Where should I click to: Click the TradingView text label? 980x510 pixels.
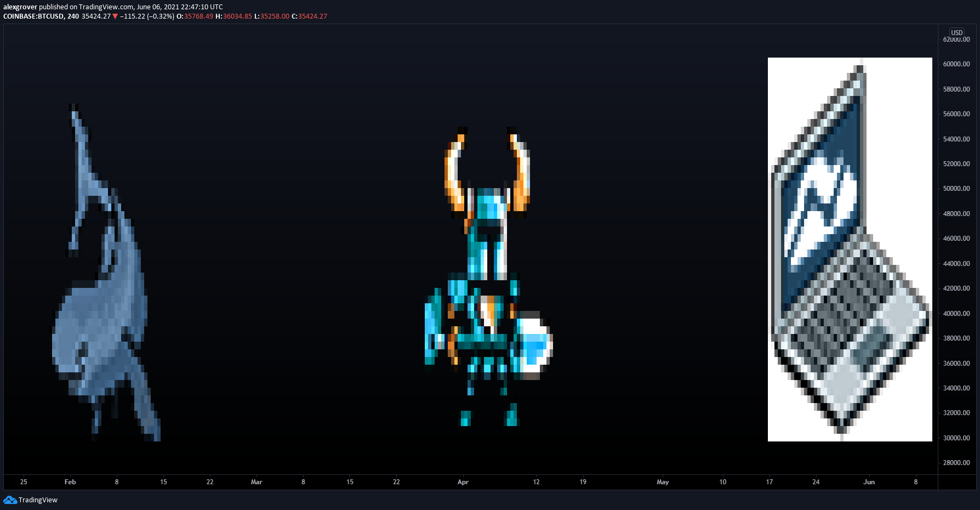pyautogui.click(x=38, y=500)
